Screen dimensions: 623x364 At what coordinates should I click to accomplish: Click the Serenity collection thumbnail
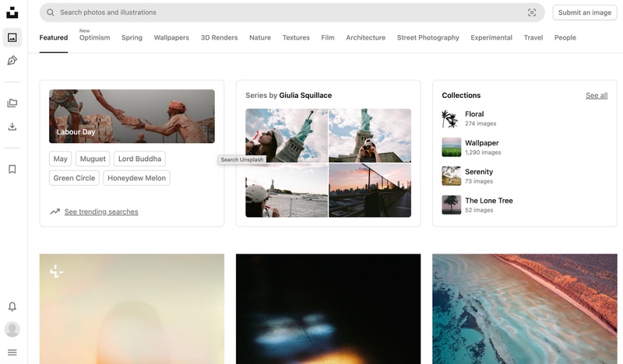tap(452, 177)
